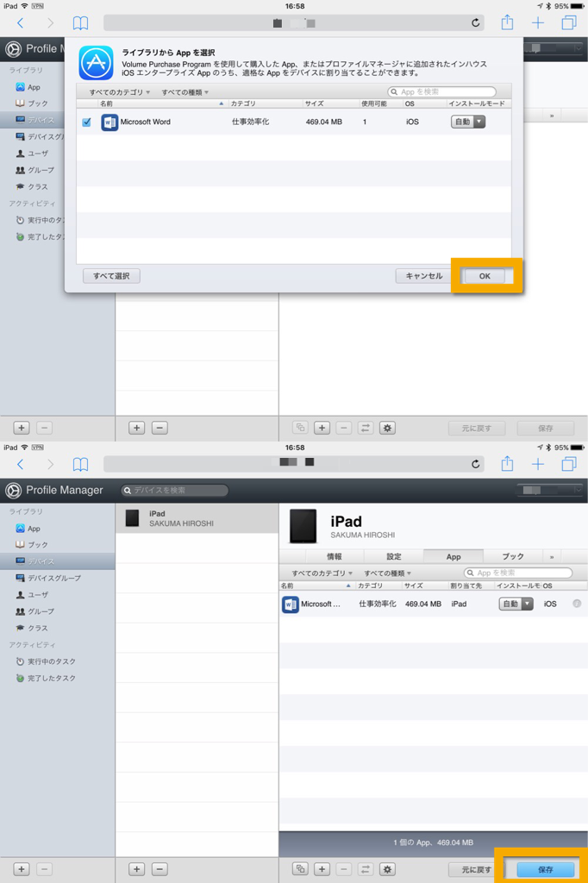Image resolution: width=588 pixels, height=883 pixels.
Task: Click the copy icon in the lower screenshot's toolbar
Action: coord(300,869)
